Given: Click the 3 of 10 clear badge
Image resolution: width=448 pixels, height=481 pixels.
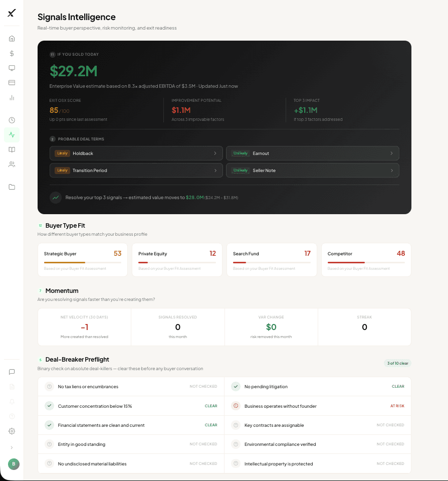Looking at the screenshot, I should pyautogui.click(x=397, y=362).
